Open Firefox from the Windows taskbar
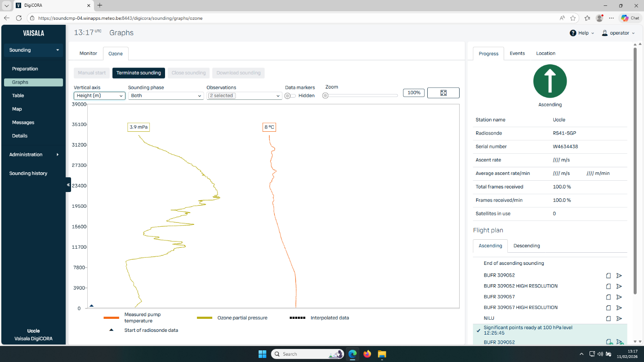This screenshot has height=362, width=644. click(367, 354)
